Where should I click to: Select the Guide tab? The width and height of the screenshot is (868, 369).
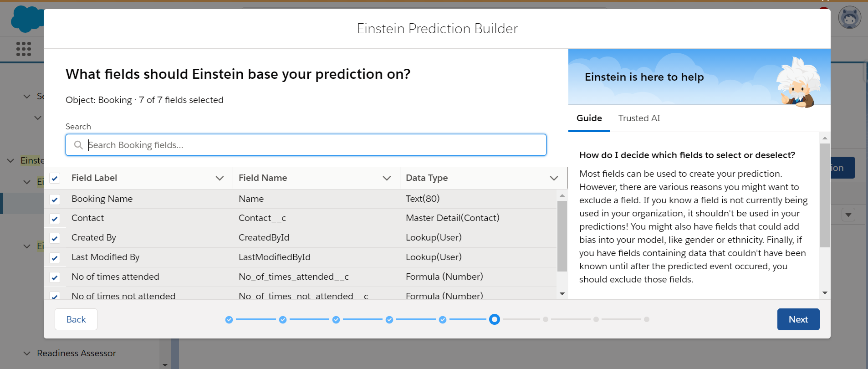point(589,118)
